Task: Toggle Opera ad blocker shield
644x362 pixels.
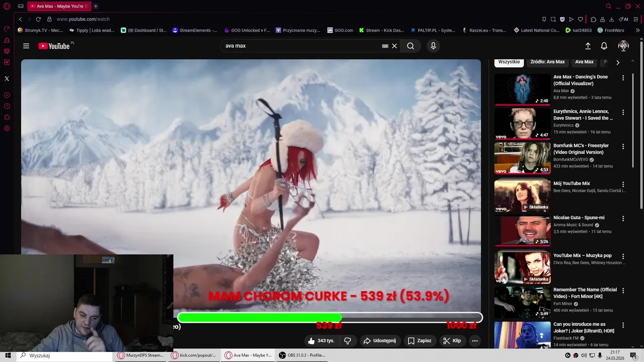Action: 562,19
